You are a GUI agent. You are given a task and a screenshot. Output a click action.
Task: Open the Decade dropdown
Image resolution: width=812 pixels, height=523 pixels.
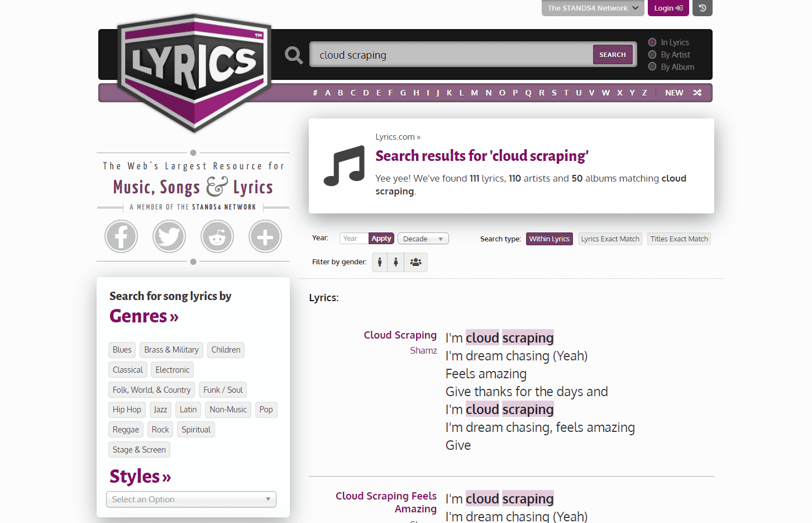(x=423, y=239)
